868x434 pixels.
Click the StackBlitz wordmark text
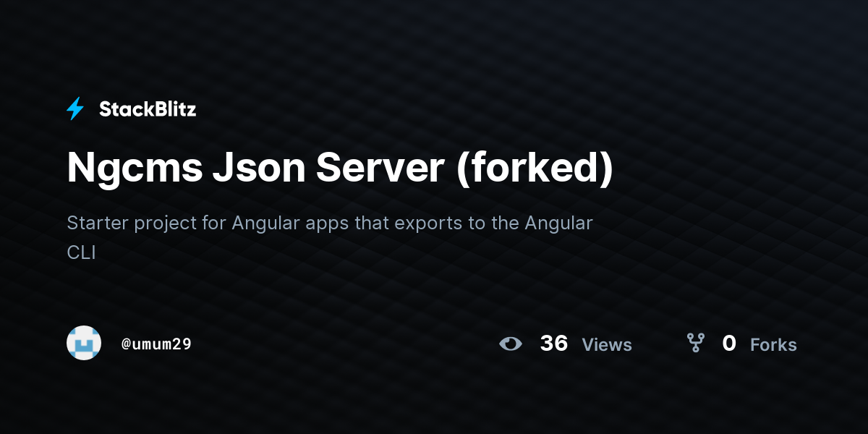[148, 109]
